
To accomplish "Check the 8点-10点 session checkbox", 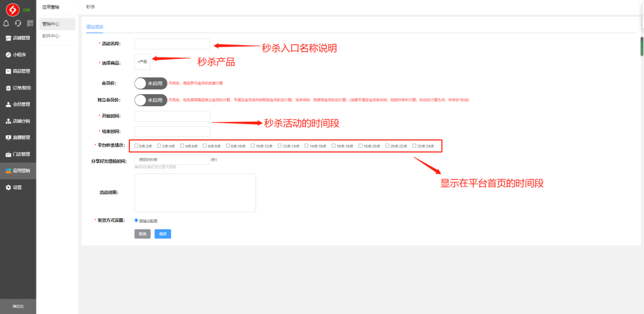I will [x=228, y=146].
